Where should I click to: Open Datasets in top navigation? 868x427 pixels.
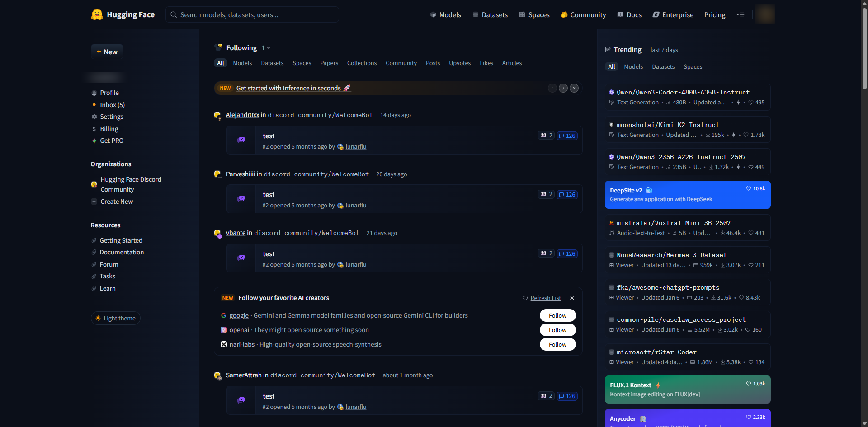pos(490,15)
